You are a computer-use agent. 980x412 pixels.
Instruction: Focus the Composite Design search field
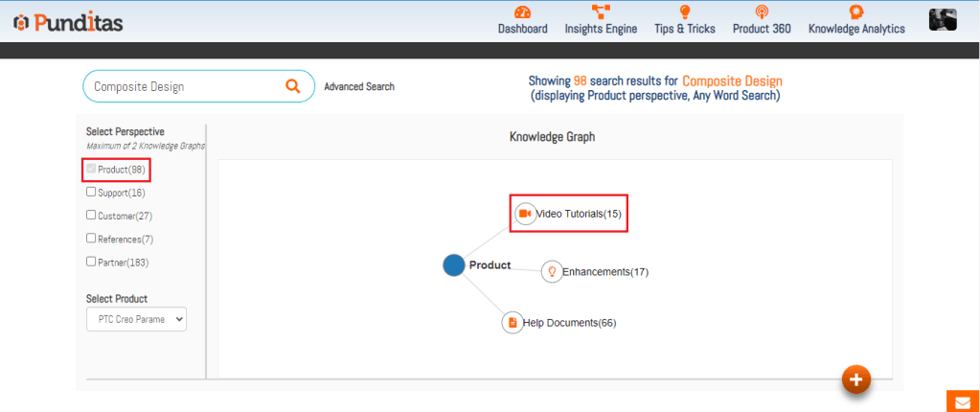(182, 86)
